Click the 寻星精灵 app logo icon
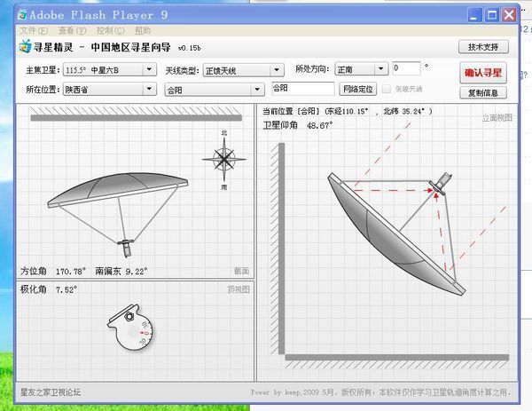The width and height of the screenshot is (532, 411). (x=23, y=47)
